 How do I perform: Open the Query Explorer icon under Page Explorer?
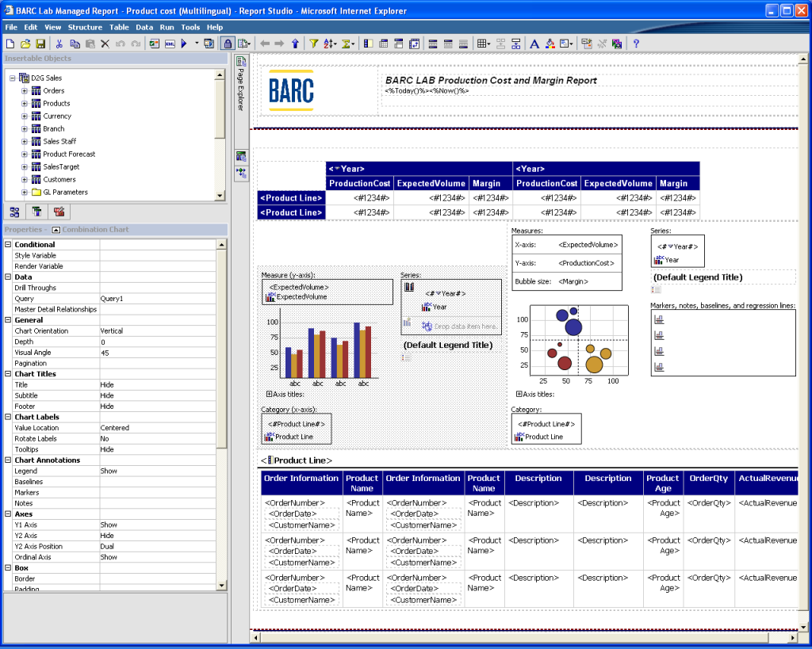pyautogui.click(x=241, y=156)
